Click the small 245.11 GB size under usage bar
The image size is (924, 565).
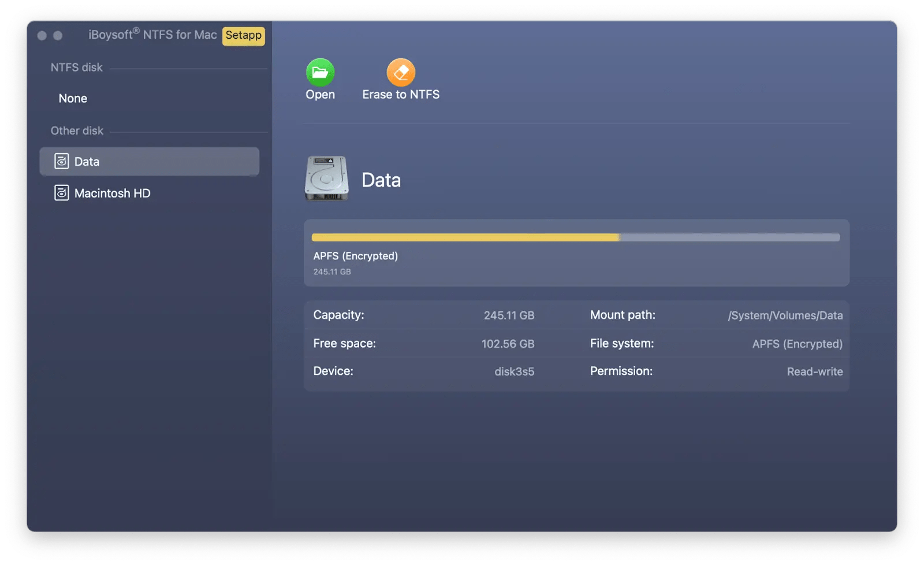[x=332, y=272]
